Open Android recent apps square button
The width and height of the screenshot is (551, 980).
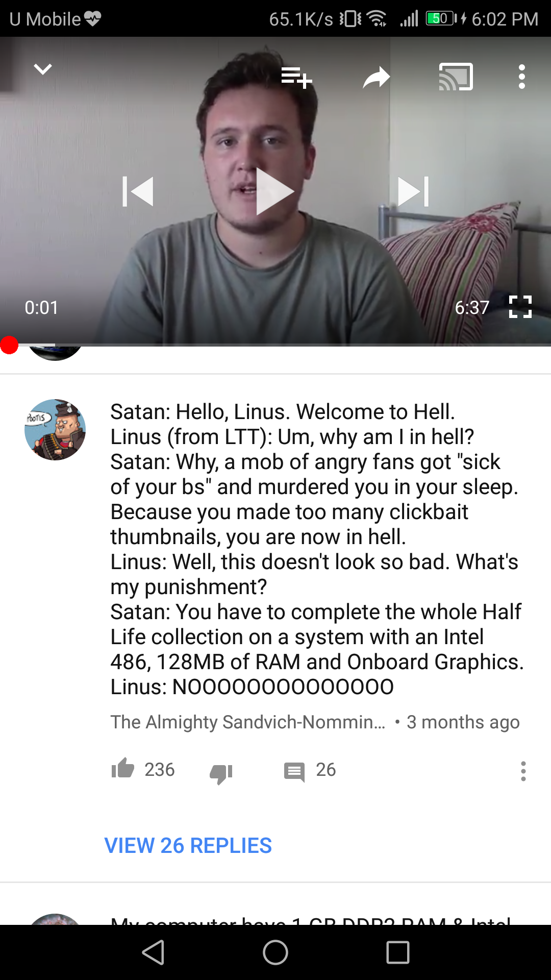(x=398, y=952)
